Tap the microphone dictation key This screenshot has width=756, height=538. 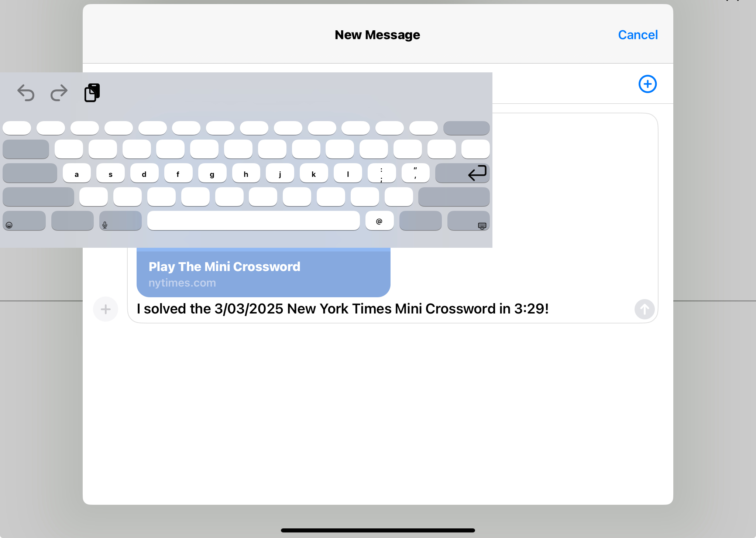tap(120, 221)
